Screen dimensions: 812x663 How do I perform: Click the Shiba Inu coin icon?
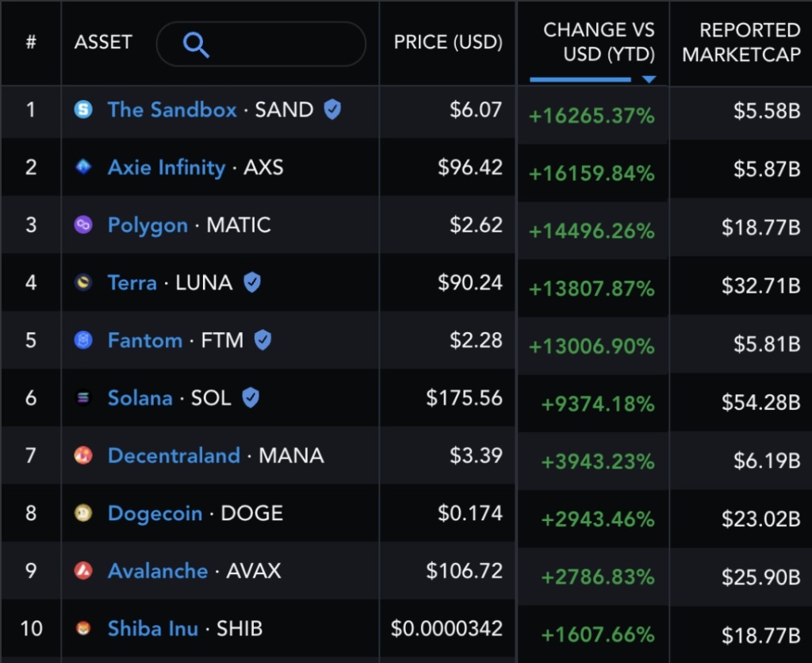click(84, 629)
